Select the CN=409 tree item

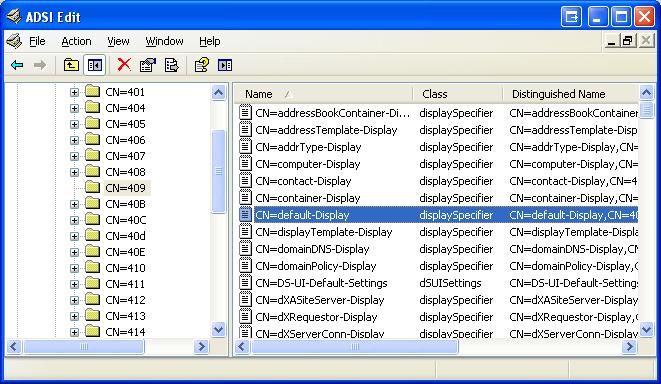pyautogui.click(x=126, y=188)
